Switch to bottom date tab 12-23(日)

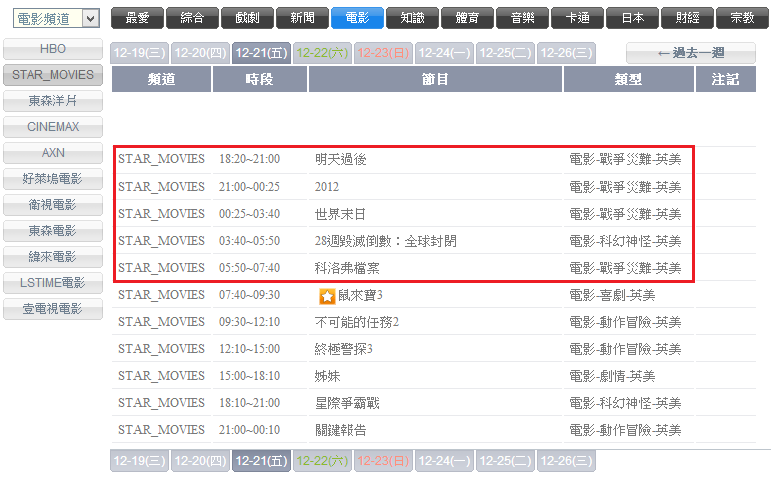pyautogui.click(x=384, y=461)
